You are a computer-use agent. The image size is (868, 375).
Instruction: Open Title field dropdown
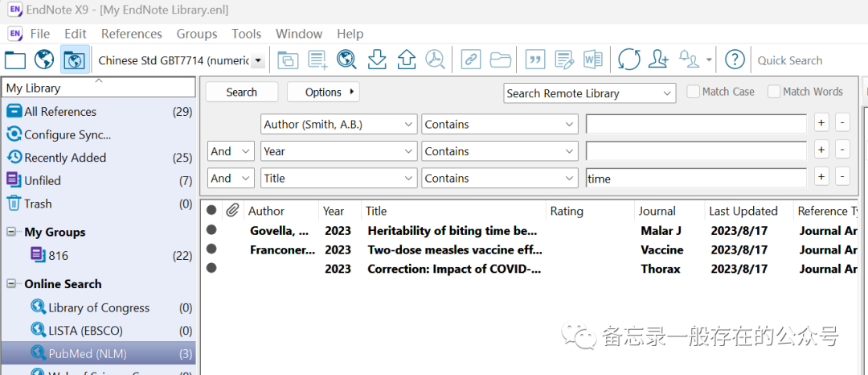click(x=339, y=179)
